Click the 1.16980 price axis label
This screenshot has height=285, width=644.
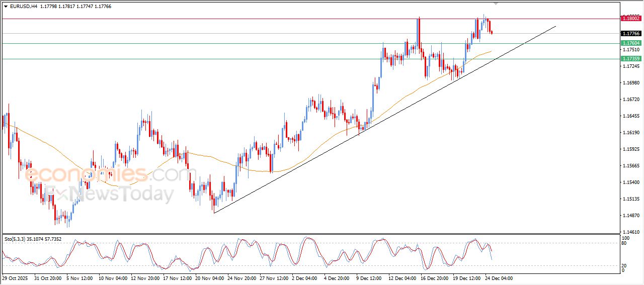631,83
